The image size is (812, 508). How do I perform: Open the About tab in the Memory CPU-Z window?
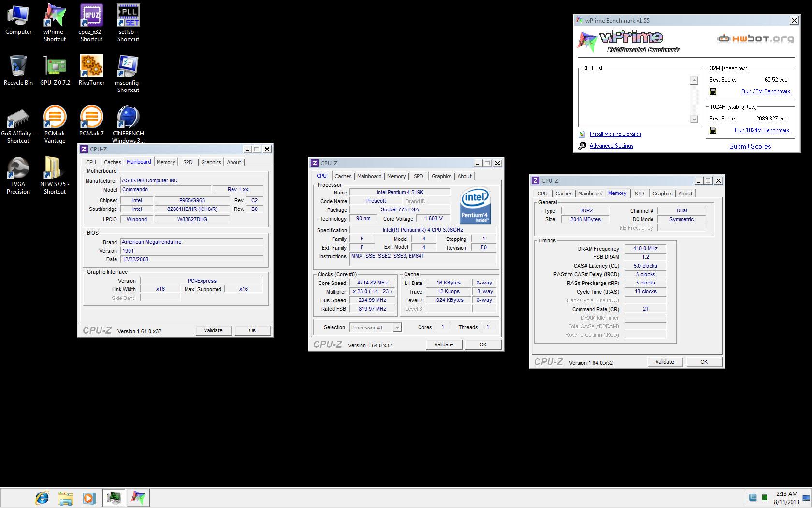(685, 194)
